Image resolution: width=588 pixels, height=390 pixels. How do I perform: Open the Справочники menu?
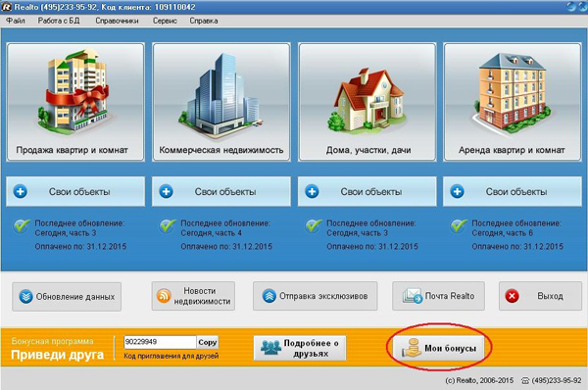tap(117, 21)
